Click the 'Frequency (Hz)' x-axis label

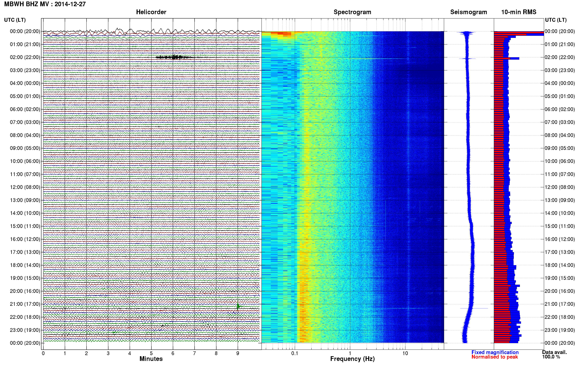click(x=352, y=359)
